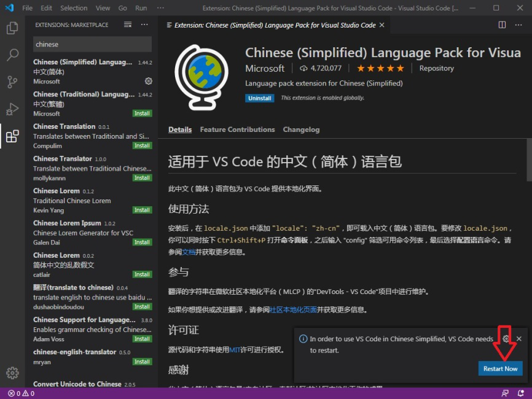Install Chinese Lorem by Kevin Yang
Screen dimensions: 532x399
pyautogui.click(x=142, y=210)
